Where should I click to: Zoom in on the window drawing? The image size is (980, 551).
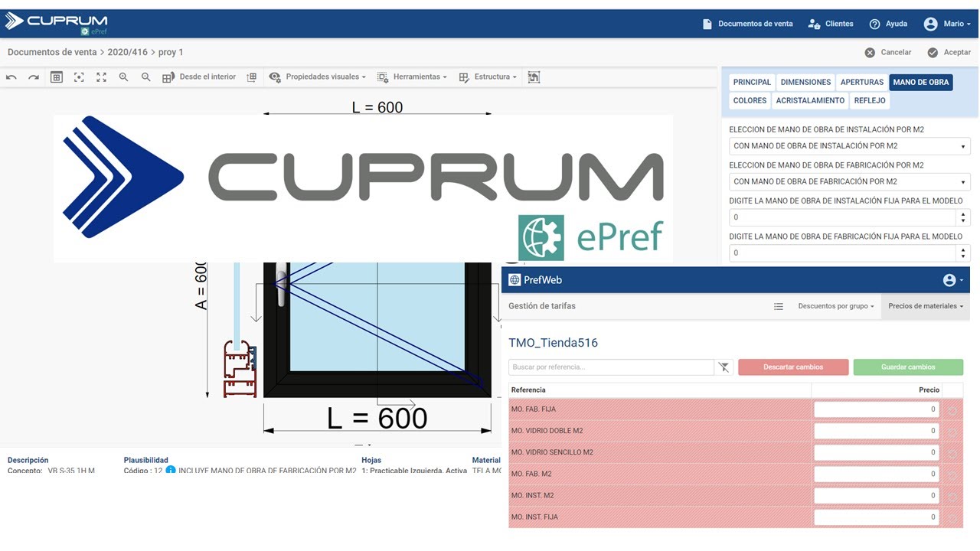pos(123,77)
